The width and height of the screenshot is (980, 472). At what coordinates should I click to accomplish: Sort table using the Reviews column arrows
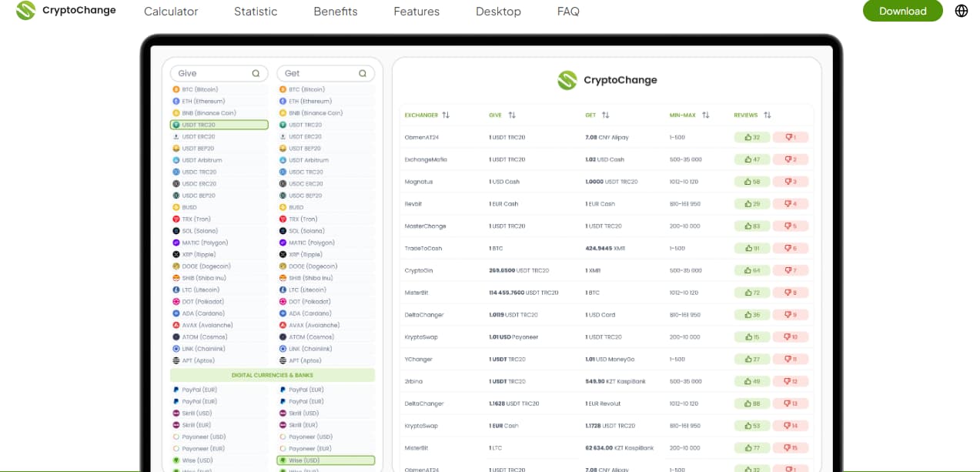[768, 115]
